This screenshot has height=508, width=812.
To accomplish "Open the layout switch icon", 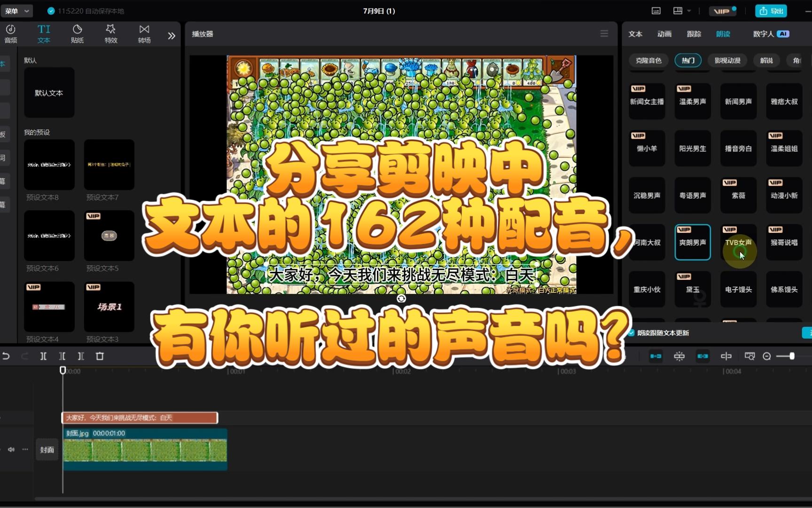I will pos(678,11).
